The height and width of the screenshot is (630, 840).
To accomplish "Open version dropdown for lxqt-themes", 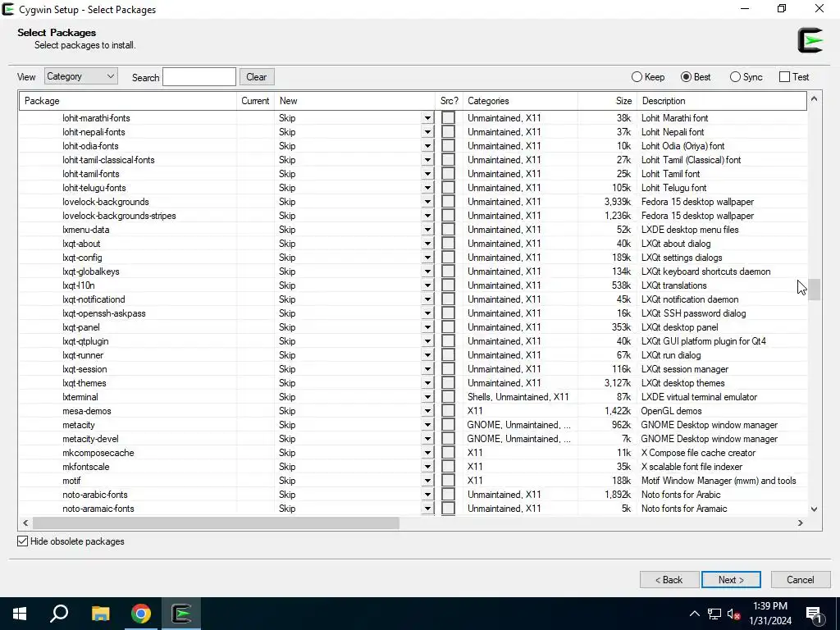I will click(427, 383).
